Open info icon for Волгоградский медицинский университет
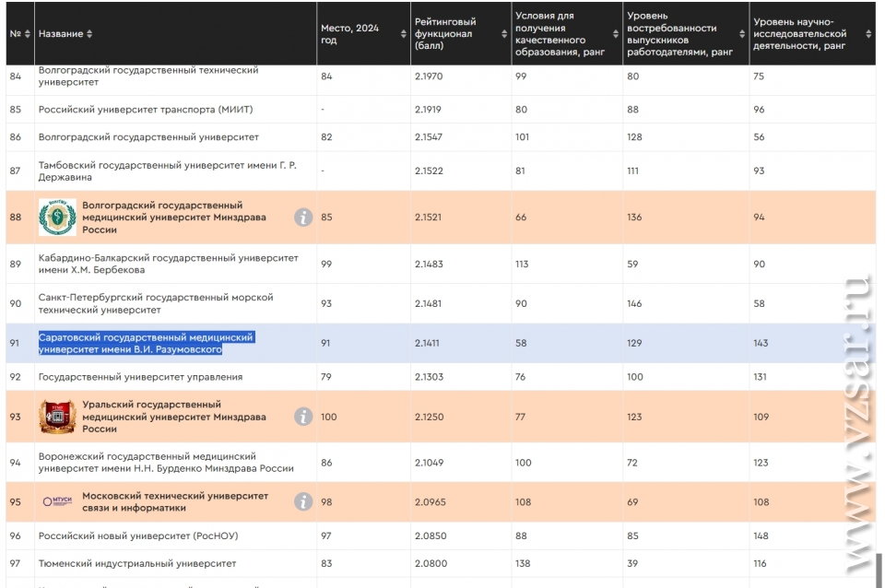Screen dimensions: 885x588 303,218
